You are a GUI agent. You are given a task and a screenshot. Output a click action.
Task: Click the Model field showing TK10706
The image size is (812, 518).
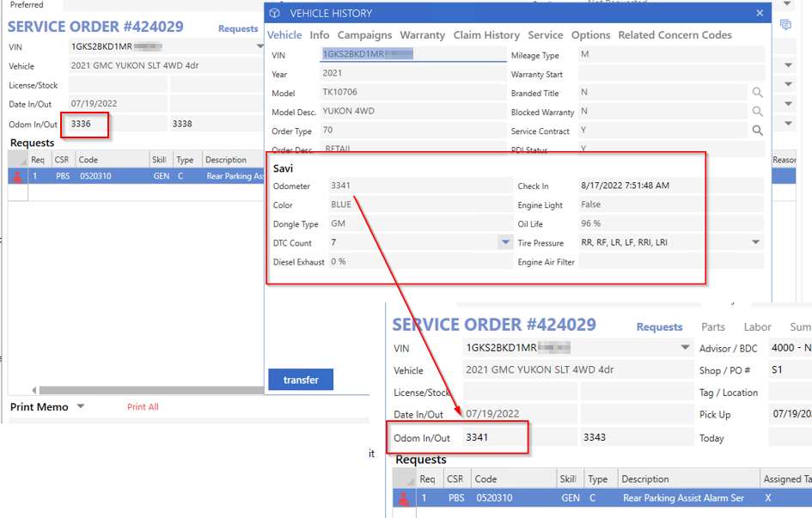point(412,92)
